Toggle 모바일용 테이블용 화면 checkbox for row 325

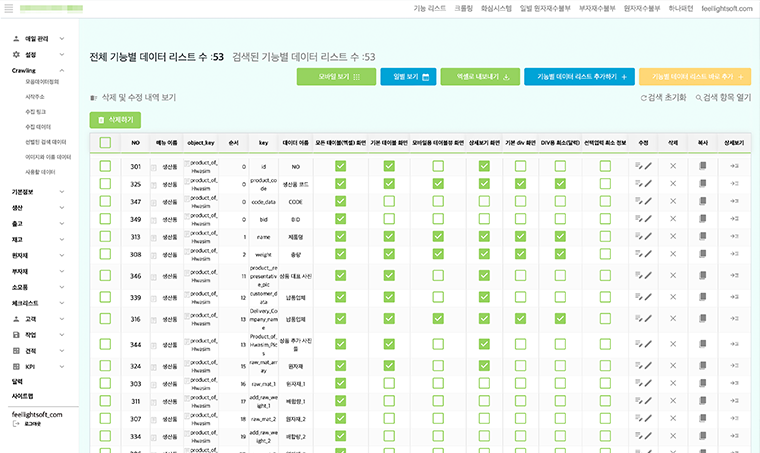[x=438, y=183]
